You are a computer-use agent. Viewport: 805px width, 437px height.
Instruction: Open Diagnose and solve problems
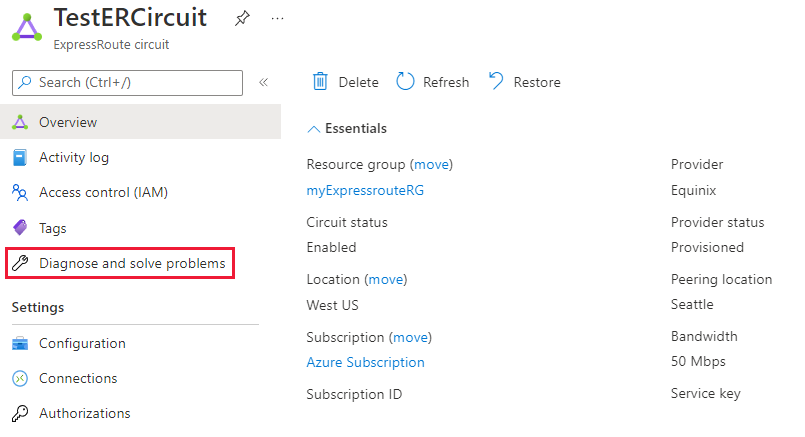pyautogui.click(x=132, y=264)
